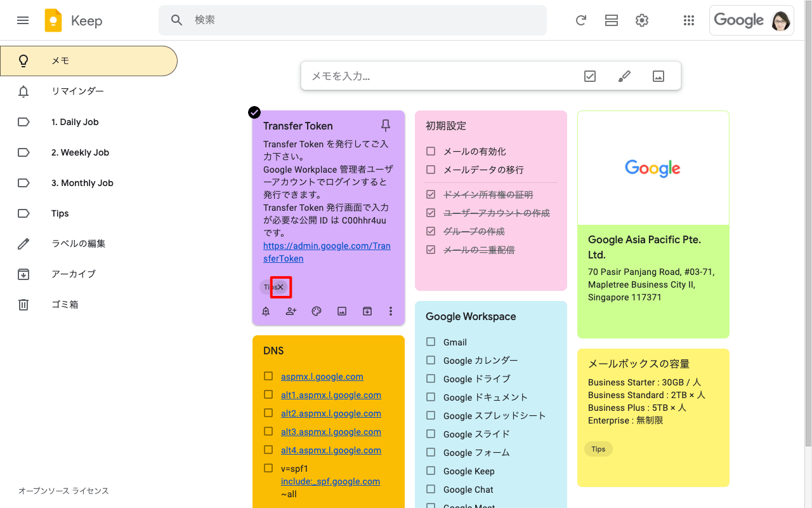Open the alt3.aspmx.l.google.com link
812x508 pixels.
331,432
